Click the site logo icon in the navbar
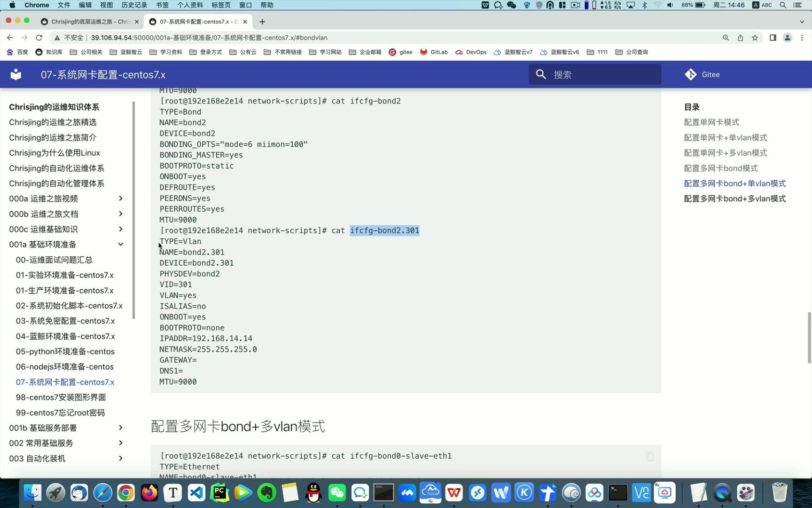 16,74
